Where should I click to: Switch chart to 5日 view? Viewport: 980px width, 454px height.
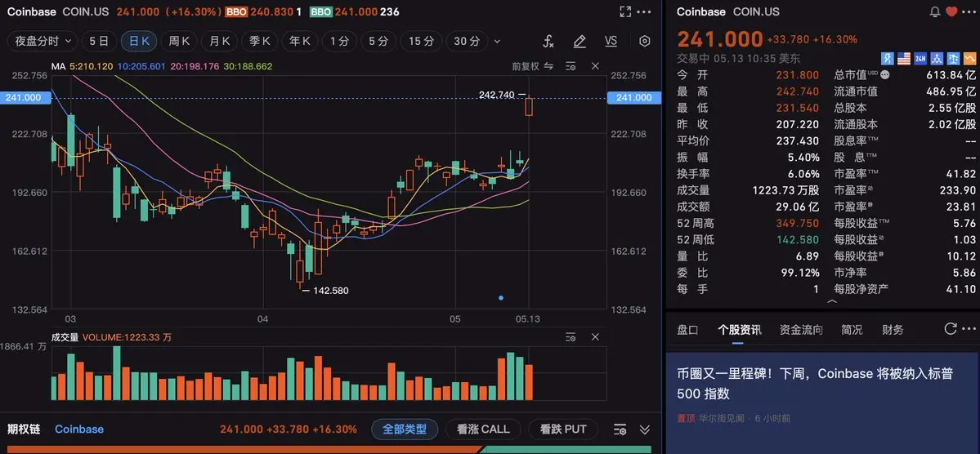[99, 41]
